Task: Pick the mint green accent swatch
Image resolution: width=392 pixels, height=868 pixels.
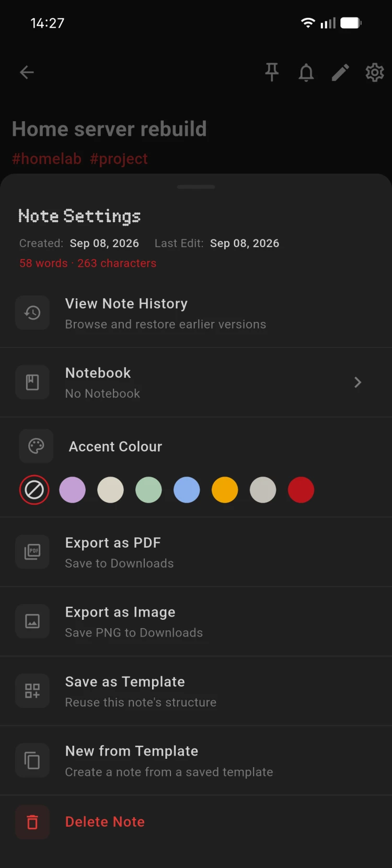Action: tap(149, 490)
